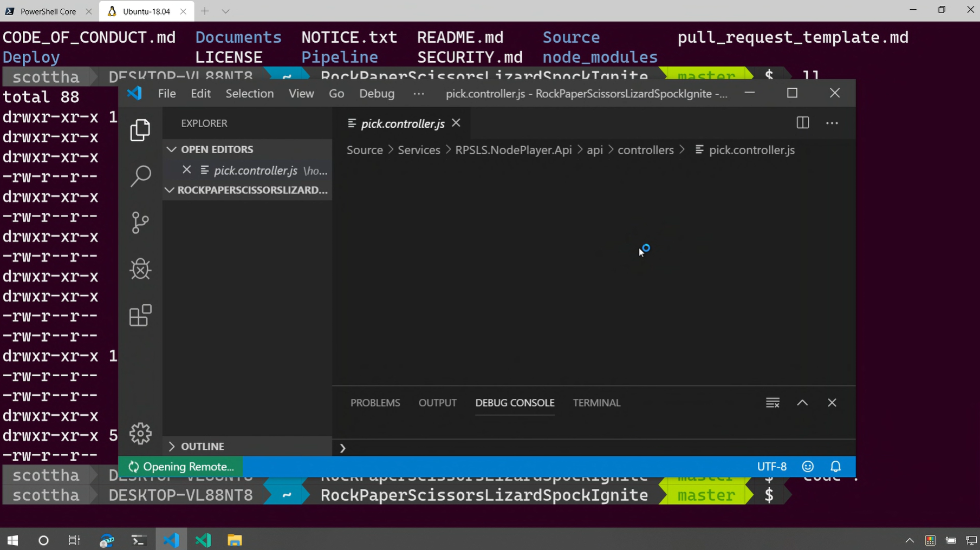
Task: Open the Extensions view
Action: (140, 316)
